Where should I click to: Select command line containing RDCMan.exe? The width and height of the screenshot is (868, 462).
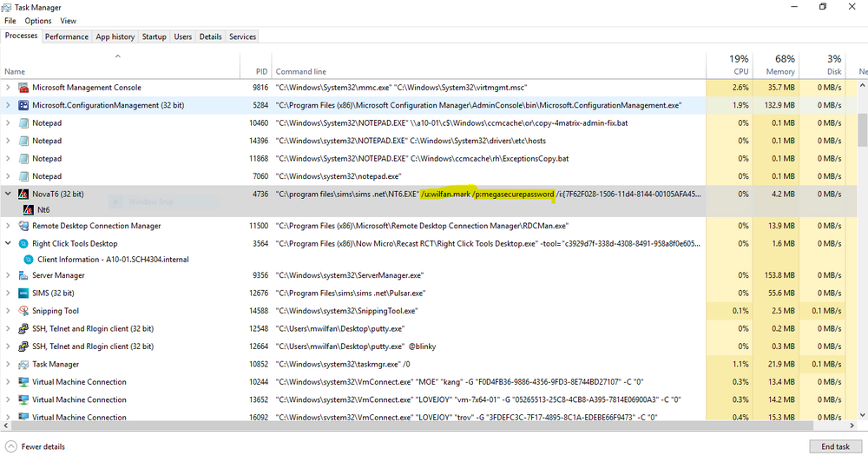(422, 226)
